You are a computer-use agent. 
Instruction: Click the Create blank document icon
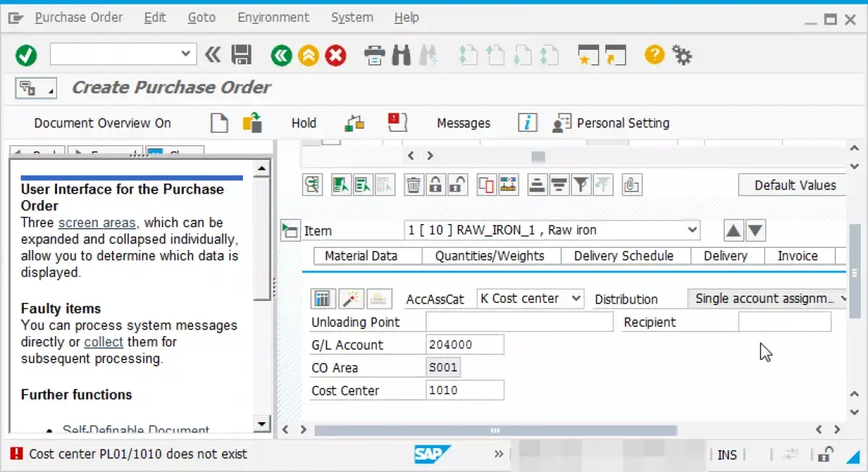(x=219, y=123)
